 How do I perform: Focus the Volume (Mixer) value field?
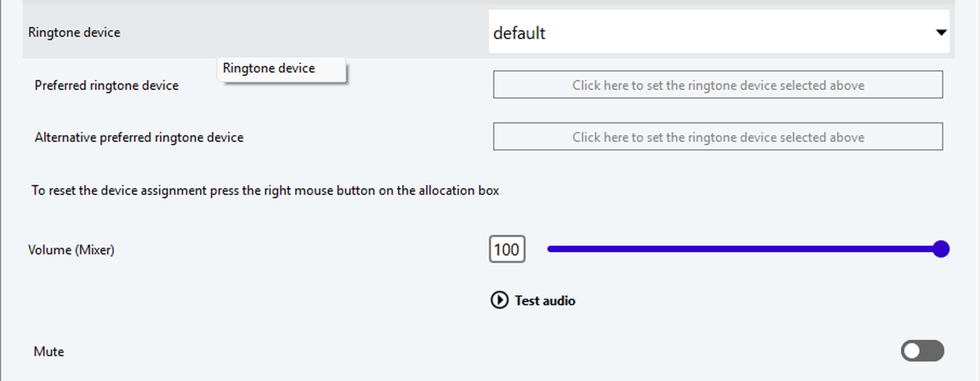[x=507, y=250]
